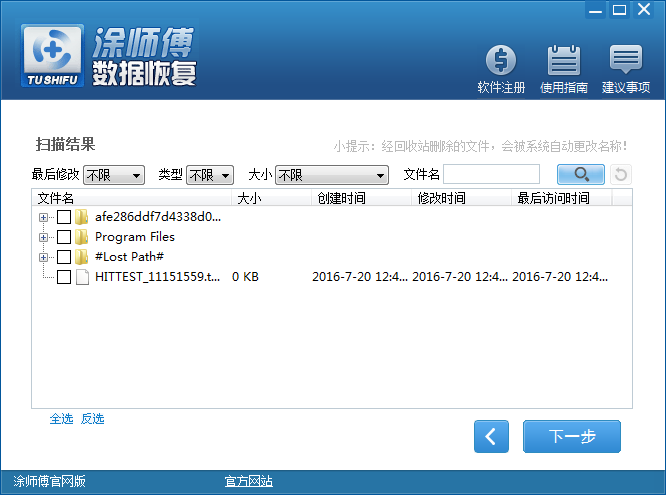Click the 0 KB size cell

click(245, 277)
